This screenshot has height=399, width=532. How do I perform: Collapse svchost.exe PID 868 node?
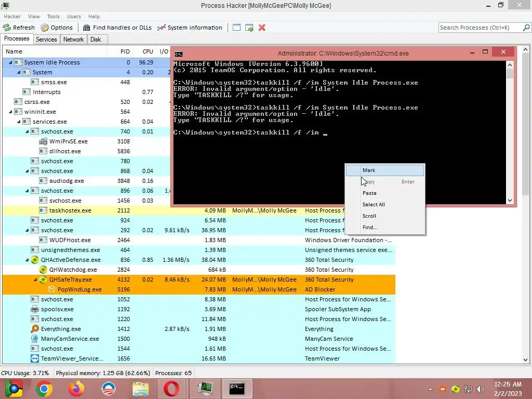click(x=27, y=171)
